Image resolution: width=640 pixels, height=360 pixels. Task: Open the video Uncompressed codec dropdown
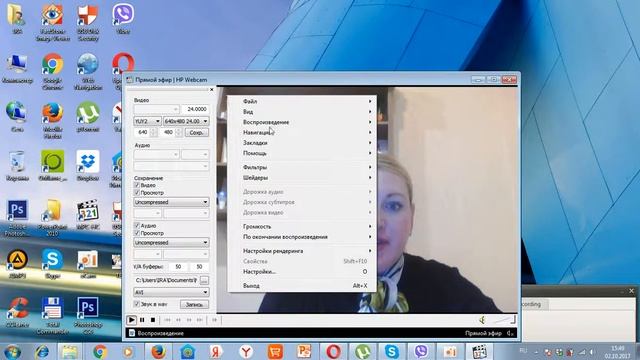click(x=171, y=202)
